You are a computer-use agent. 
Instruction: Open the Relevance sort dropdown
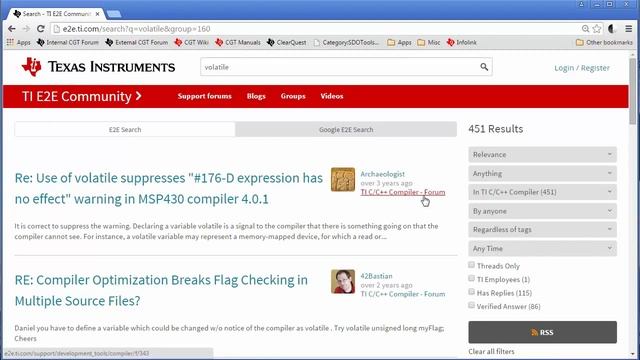pyautogui.click(x=542, y=155)
